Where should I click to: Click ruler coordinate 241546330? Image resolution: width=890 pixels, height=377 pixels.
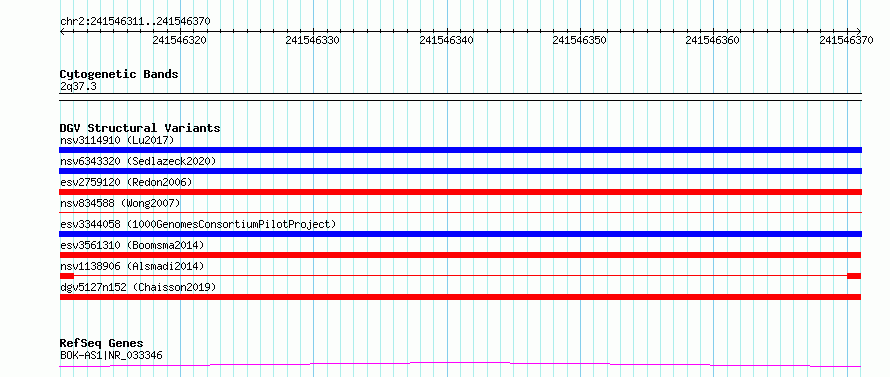pyautogui.click(x=313, y=40)
